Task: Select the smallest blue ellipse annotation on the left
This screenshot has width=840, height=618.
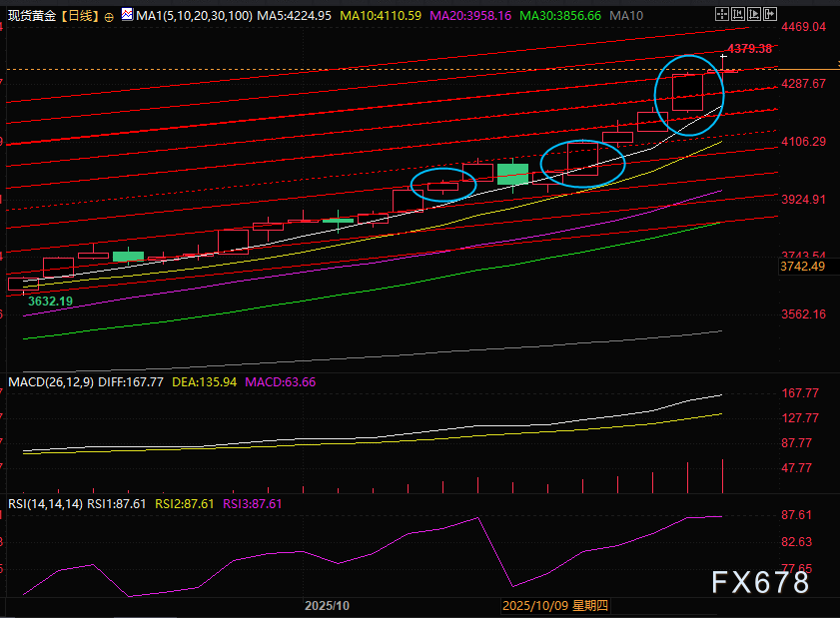Action: pyautogui.click(x=443, y=185)
